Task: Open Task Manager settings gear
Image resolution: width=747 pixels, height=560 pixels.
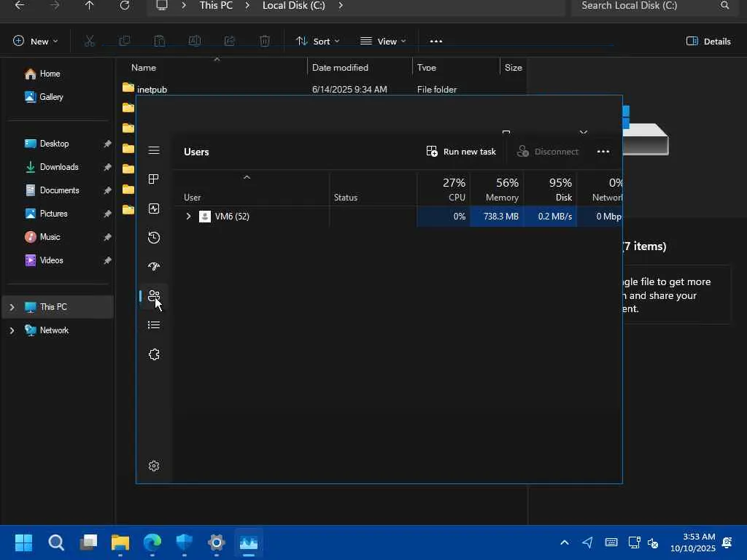Action: click(154, 466)
